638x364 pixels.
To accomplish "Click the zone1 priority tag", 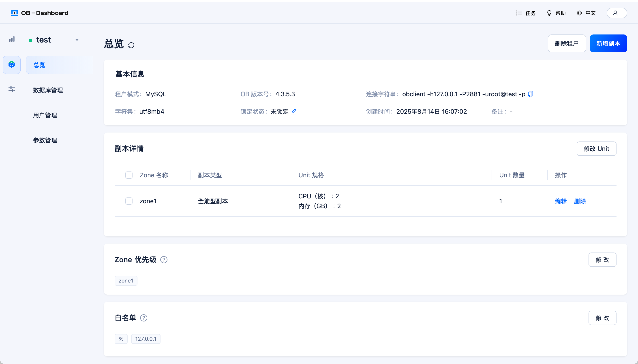I will click(126, 281).
